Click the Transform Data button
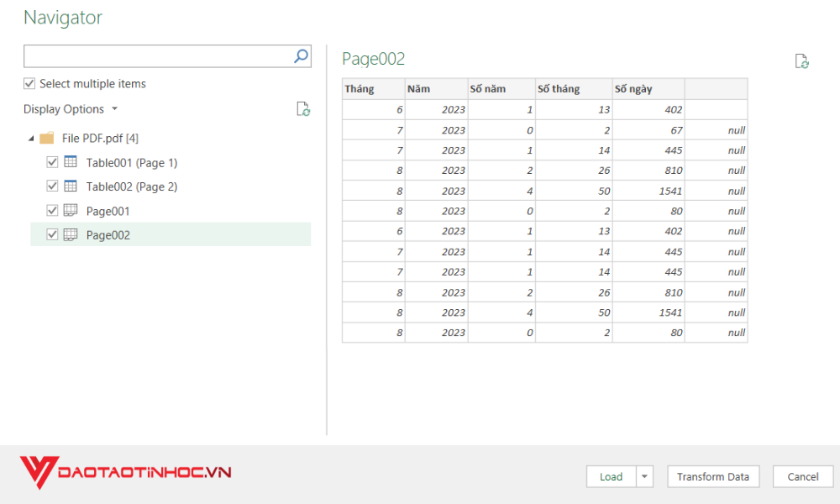Viewport: 840px width, 504px height. 712,476
